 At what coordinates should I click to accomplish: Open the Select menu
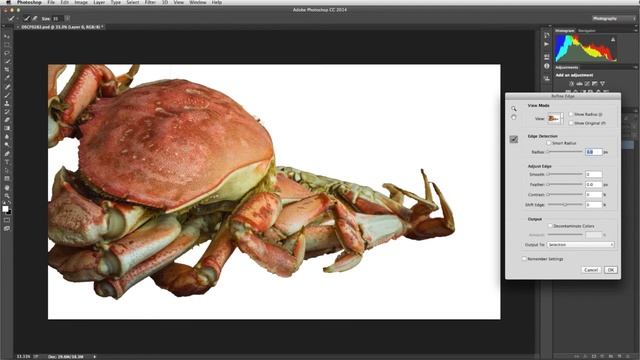pyautogui.click(x=133, y=2)
